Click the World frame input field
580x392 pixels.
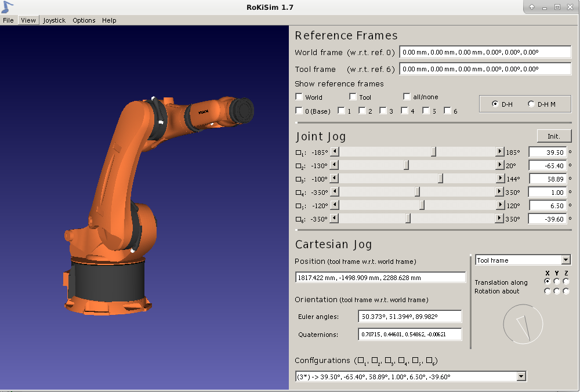[485, 52]
